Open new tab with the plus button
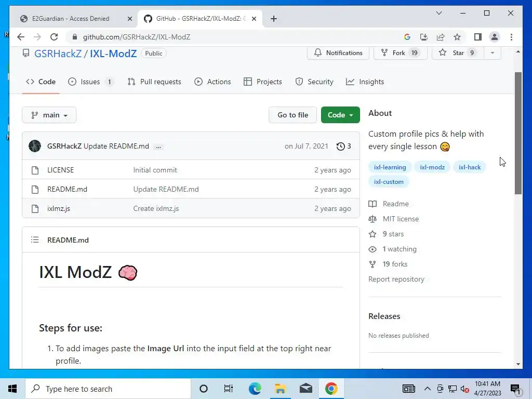Image resolution: width=532 pixels, height=399 pixels. point(274,19)
